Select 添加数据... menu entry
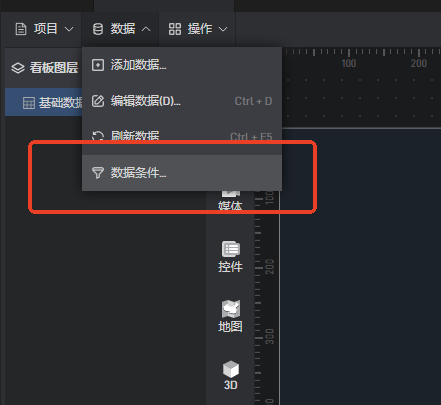Viewport: 441px width, 405px height. coord(182,65)
